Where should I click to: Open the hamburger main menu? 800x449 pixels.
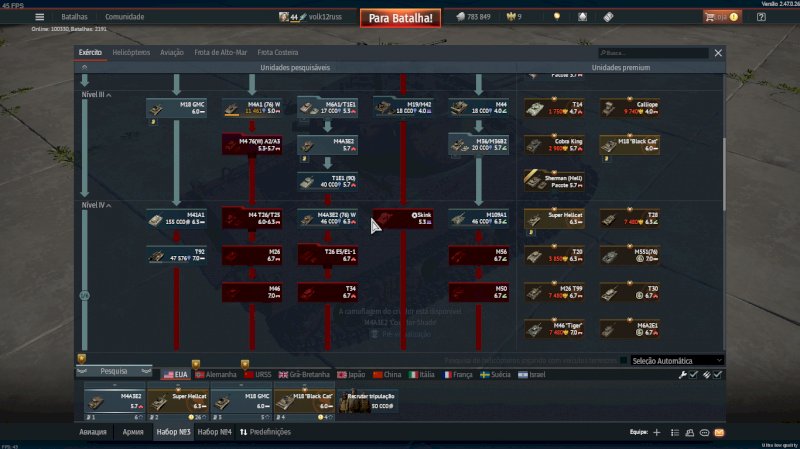coord(40,17)
